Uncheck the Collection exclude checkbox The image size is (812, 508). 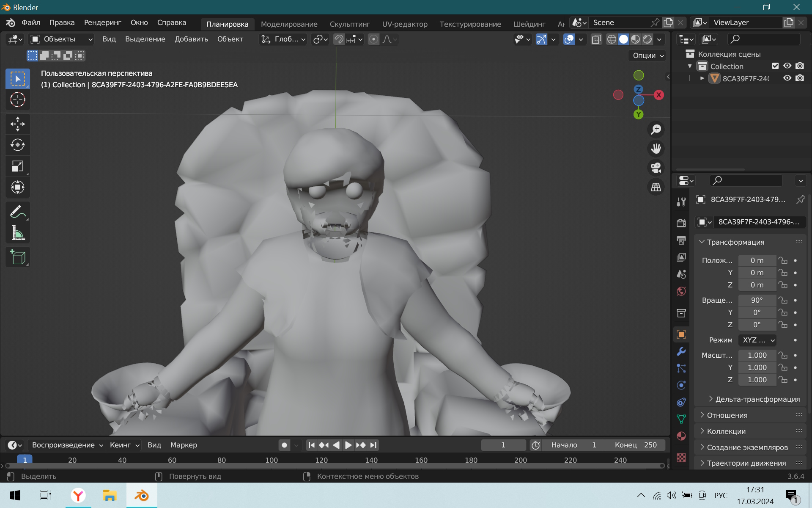pos(775,66)
